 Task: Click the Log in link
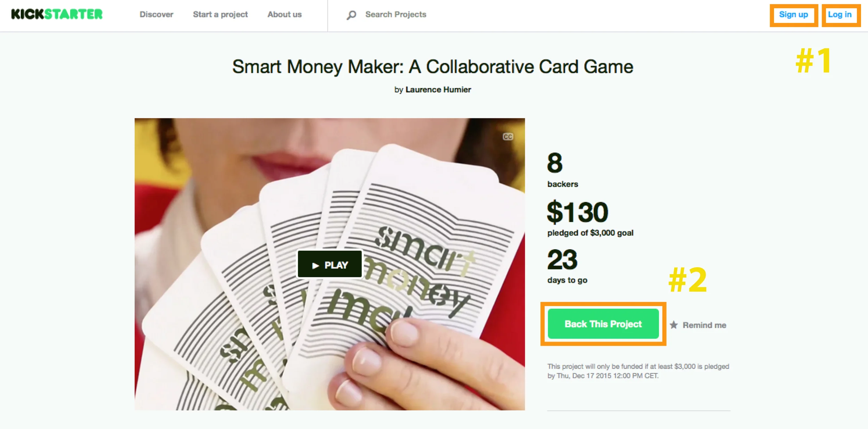(x=840, y=15)
